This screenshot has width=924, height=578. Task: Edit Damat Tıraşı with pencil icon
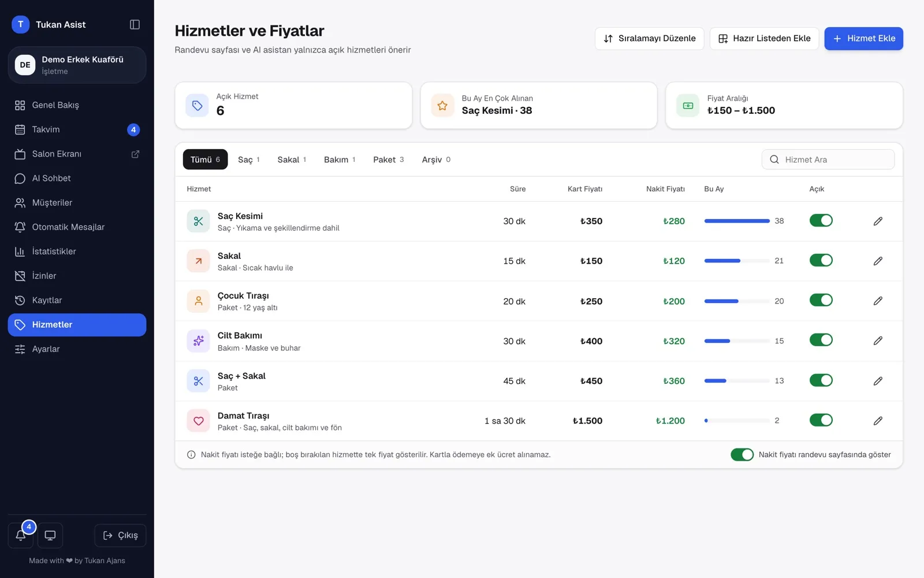click(878, 421)
